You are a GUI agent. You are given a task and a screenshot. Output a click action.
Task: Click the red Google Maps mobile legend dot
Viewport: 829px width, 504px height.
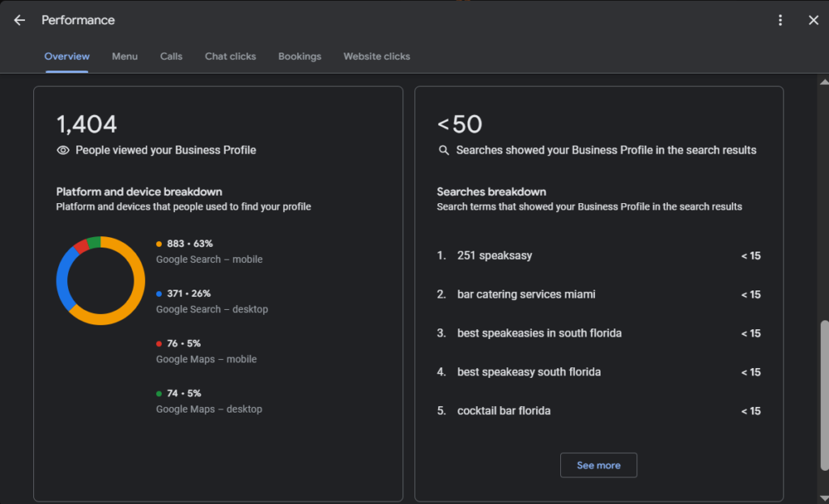pos(159,343)
